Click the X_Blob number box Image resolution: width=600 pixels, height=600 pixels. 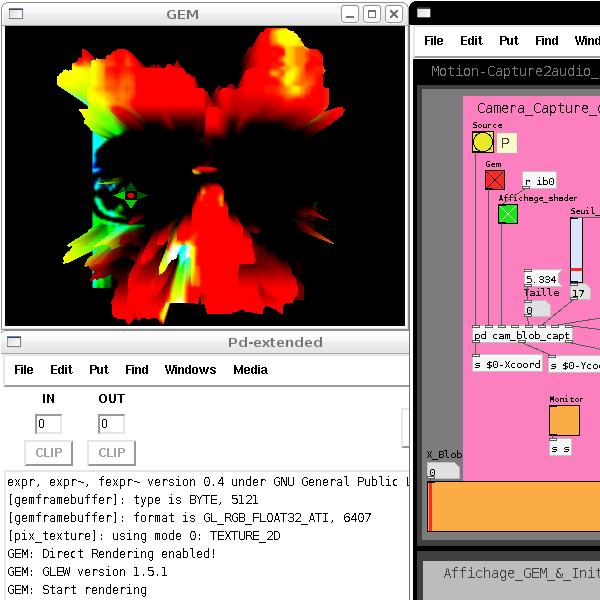click(x=443, y=471)
